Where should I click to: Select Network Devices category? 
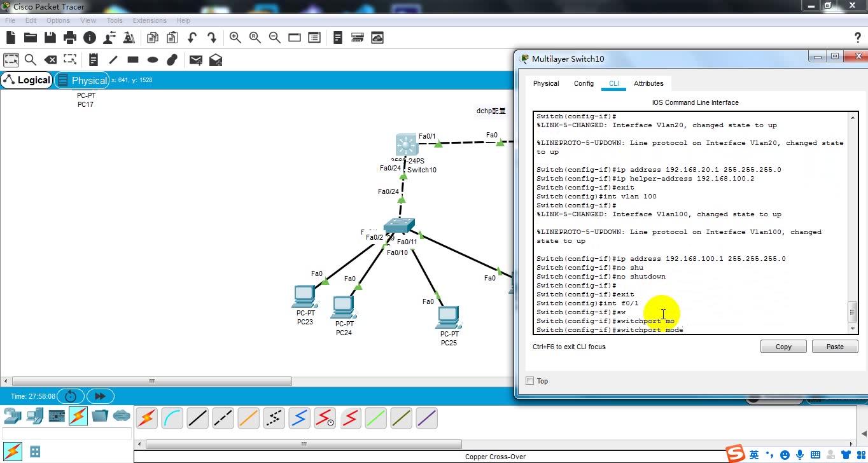click(x=12, y=416)
